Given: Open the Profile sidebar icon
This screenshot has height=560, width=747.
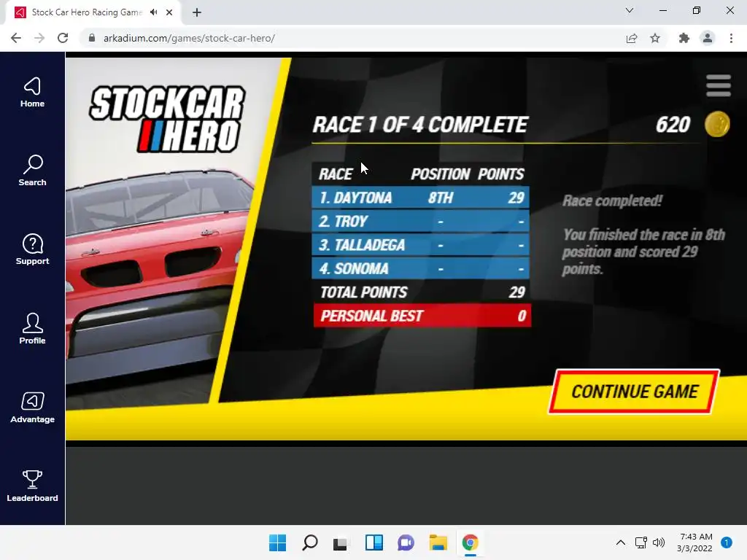Looking at the screenshot, I should (x=32, y=329).
